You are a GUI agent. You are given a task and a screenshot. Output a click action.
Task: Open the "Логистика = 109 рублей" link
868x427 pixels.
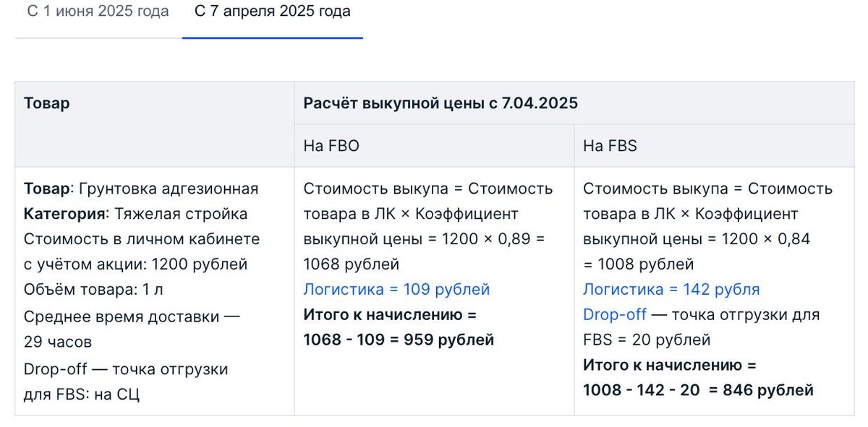[x=395, y=289]
